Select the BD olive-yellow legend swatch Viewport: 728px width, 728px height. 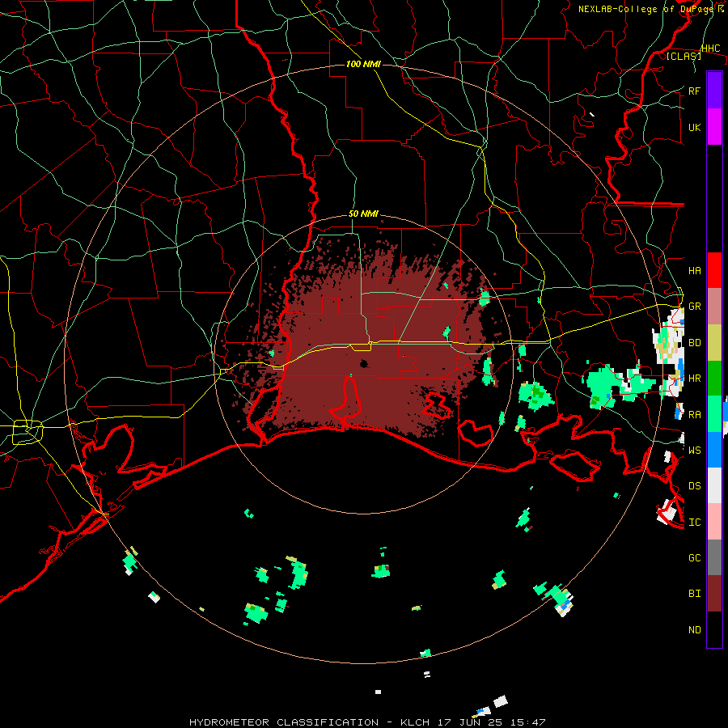click(714, 343)
